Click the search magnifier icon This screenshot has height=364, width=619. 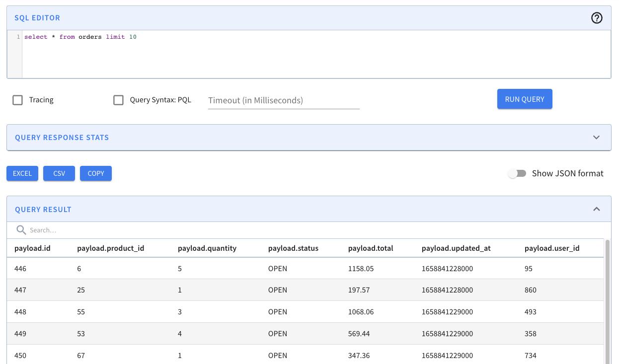pos(21,230)
